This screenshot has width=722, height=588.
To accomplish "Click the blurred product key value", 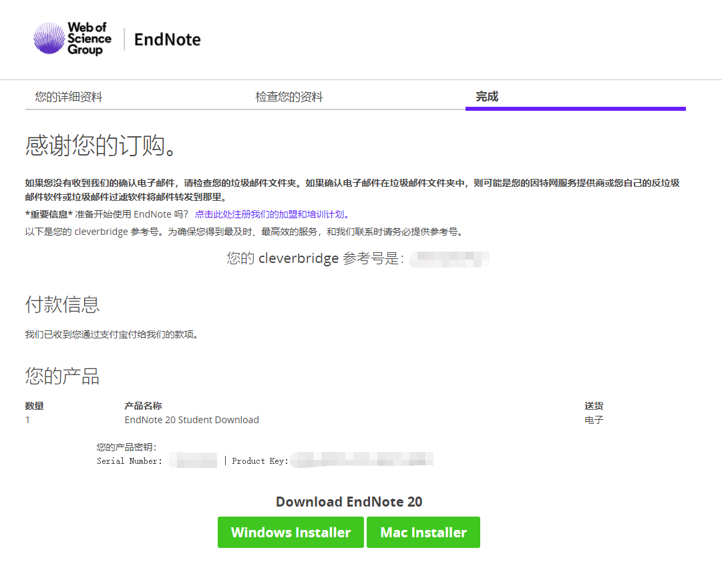I will point(362,460).
